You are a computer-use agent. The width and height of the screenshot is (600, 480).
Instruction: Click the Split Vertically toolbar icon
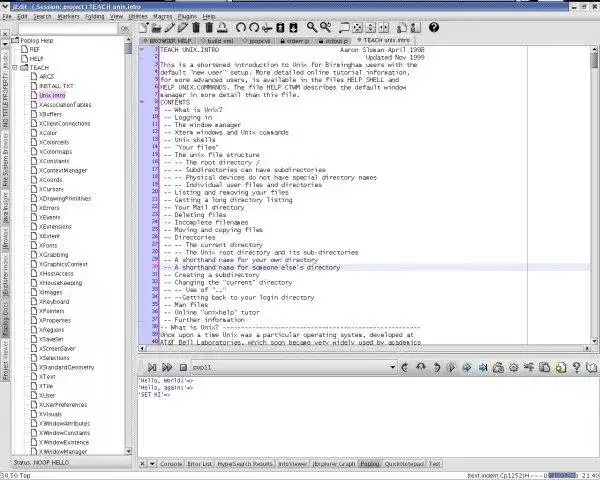[384, 28]
